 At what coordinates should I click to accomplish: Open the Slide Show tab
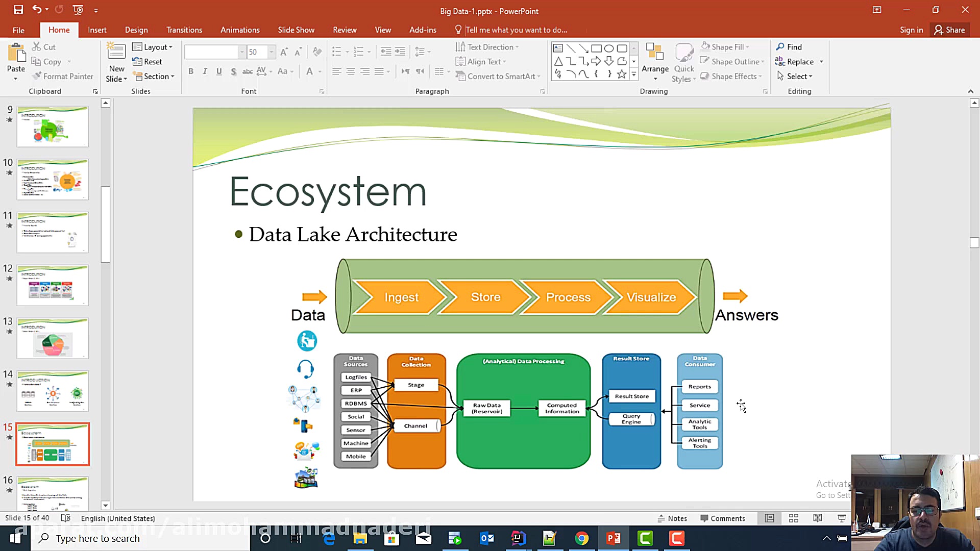tap(296, 30)
